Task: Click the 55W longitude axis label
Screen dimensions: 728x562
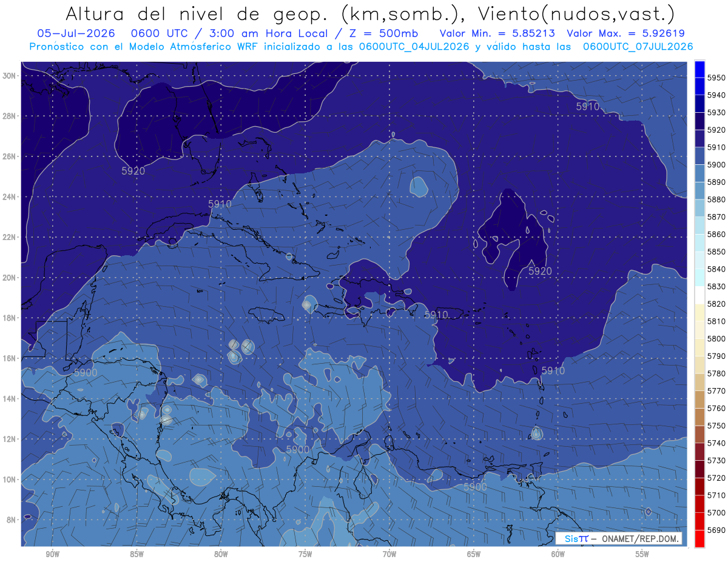Action: click(642, 554)
